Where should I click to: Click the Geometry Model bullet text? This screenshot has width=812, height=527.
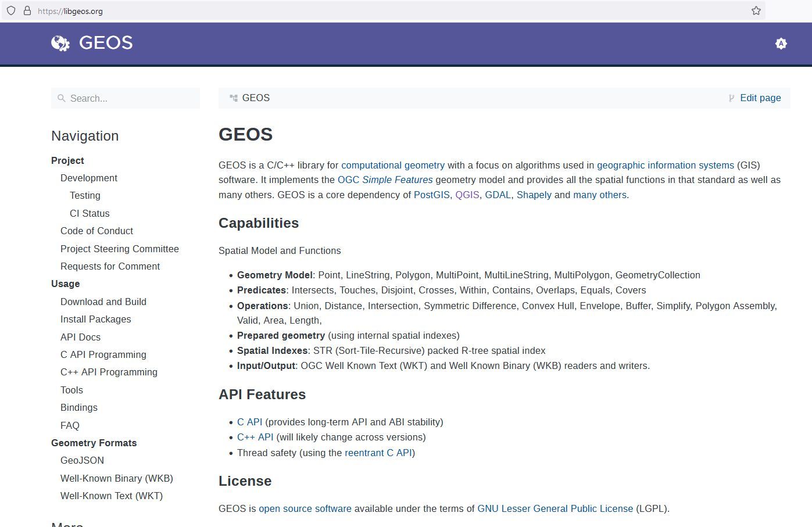[468, 275]
